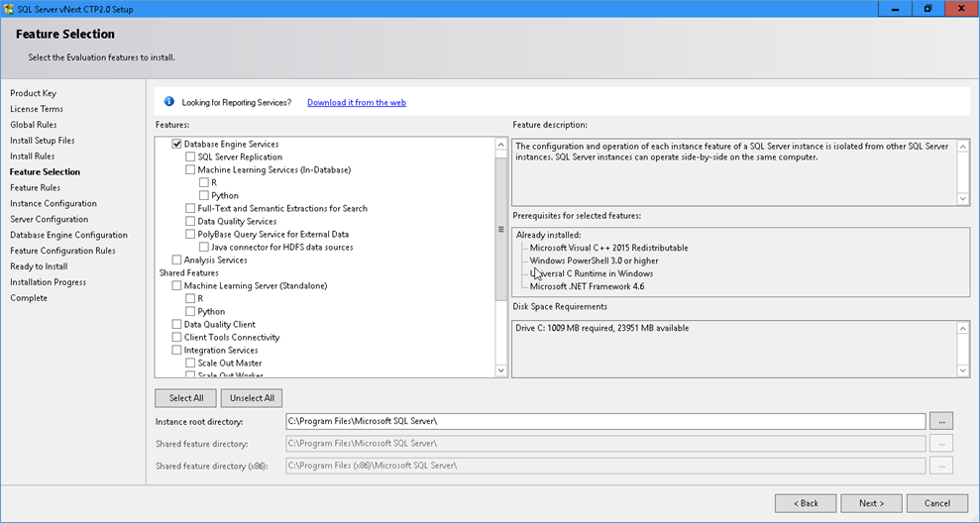The height and width of the screenshot is (523, 980).
Task: Enable Machine Learning Services (In-Database)
Action: point(190,169)
